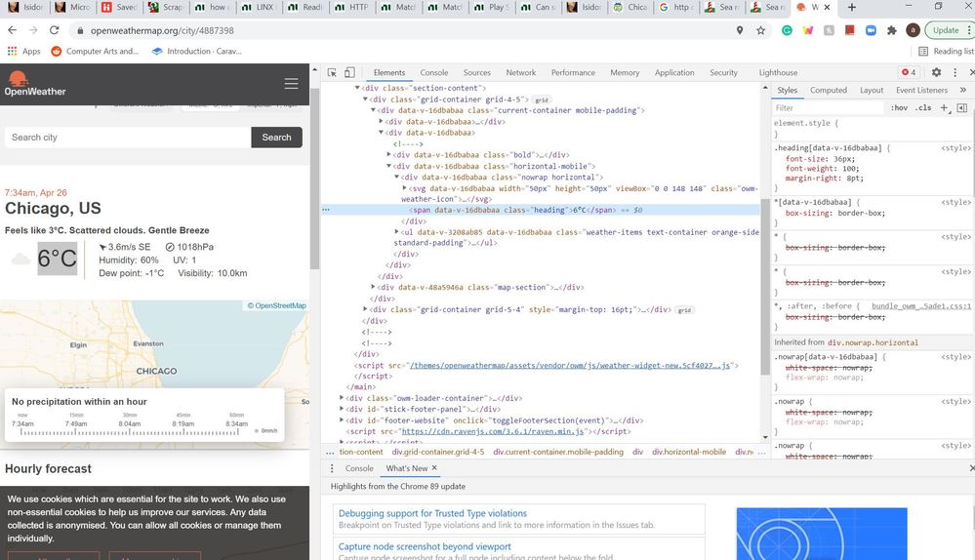Click the address bar URL
The image size is (975, 560).
[x=162, y=30]
